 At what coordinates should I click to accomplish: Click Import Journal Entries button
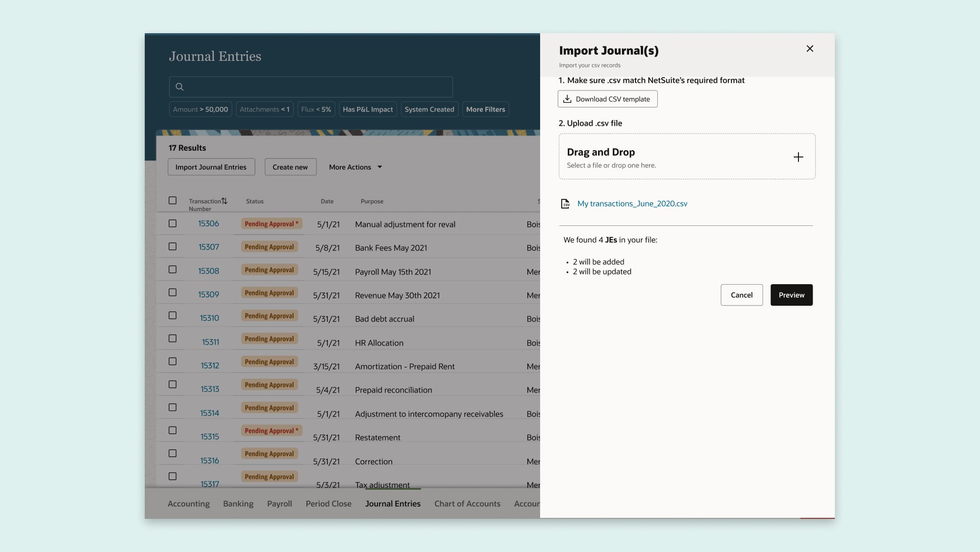point(211,167)
